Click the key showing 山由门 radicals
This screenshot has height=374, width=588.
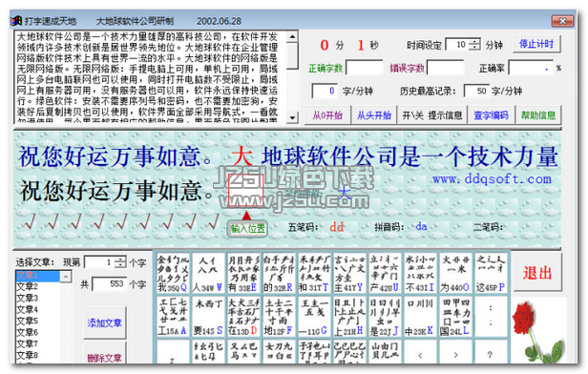tap(385, 352)
